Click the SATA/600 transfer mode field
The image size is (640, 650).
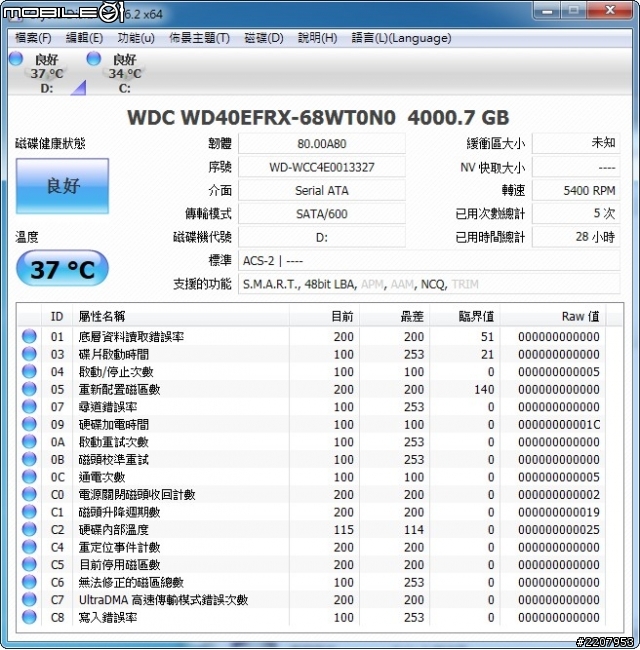(322, 214)
